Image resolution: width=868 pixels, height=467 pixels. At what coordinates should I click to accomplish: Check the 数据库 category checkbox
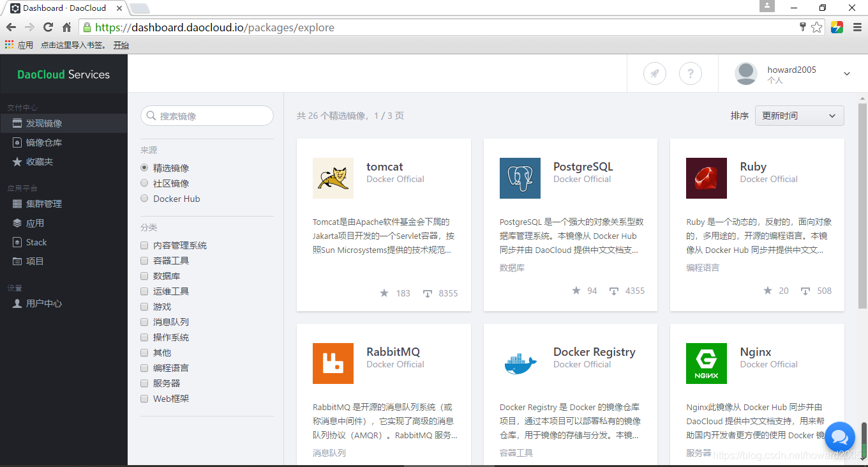coord(144,276)
